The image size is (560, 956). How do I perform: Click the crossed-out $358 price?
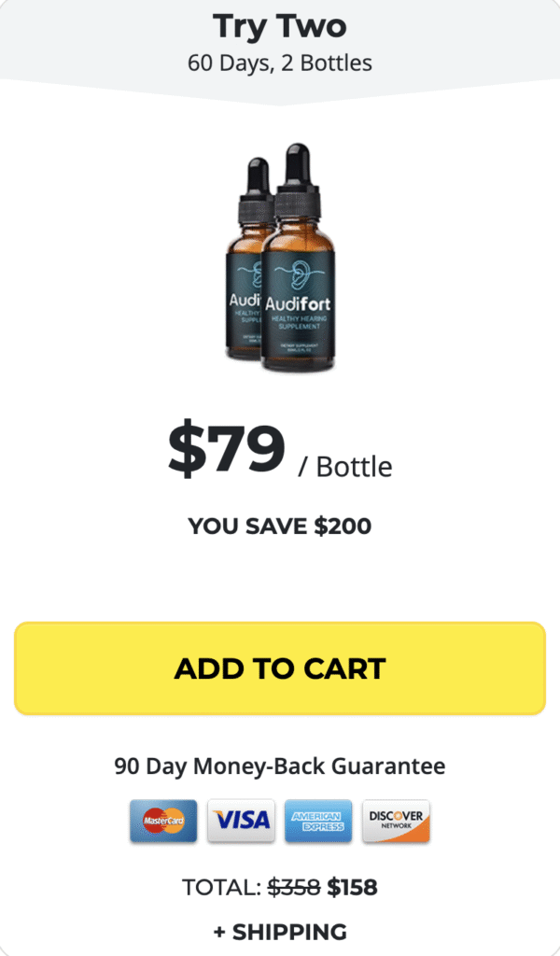pyautogui.click(x=294, y=888)
